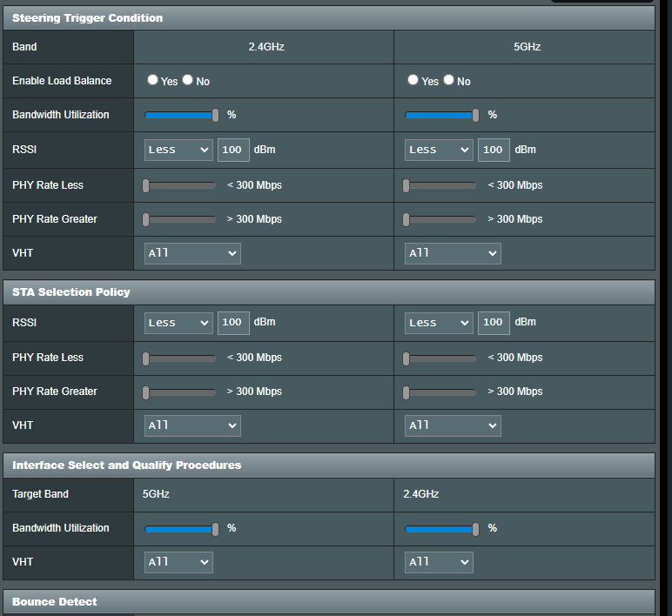Screen dimensions: 672x616
Task: Open 2.4GHz Steering Trigger VHT dropdown
Action: pyautogui.click(x=192, y=253)
